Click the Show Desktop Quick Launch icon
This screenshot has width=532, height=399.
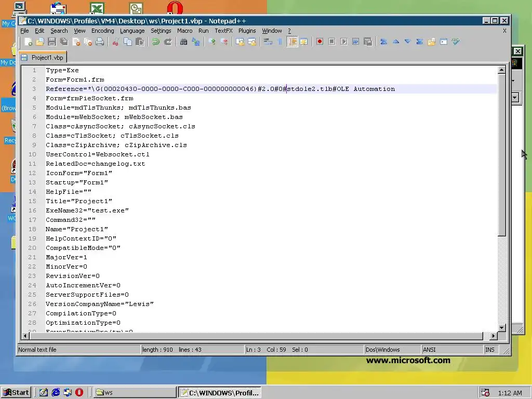pos(44,393)
